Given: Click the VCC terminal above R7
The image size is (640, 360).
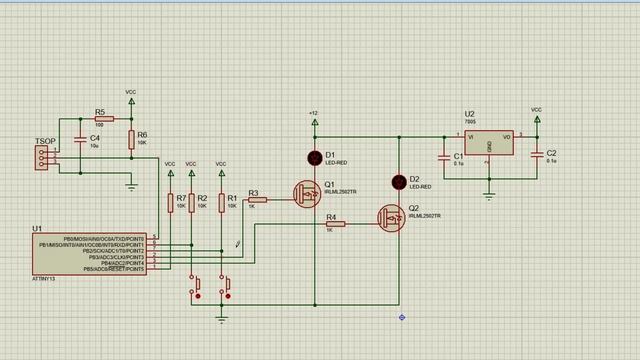Looking at the screenshot, I should pos(171,173).
